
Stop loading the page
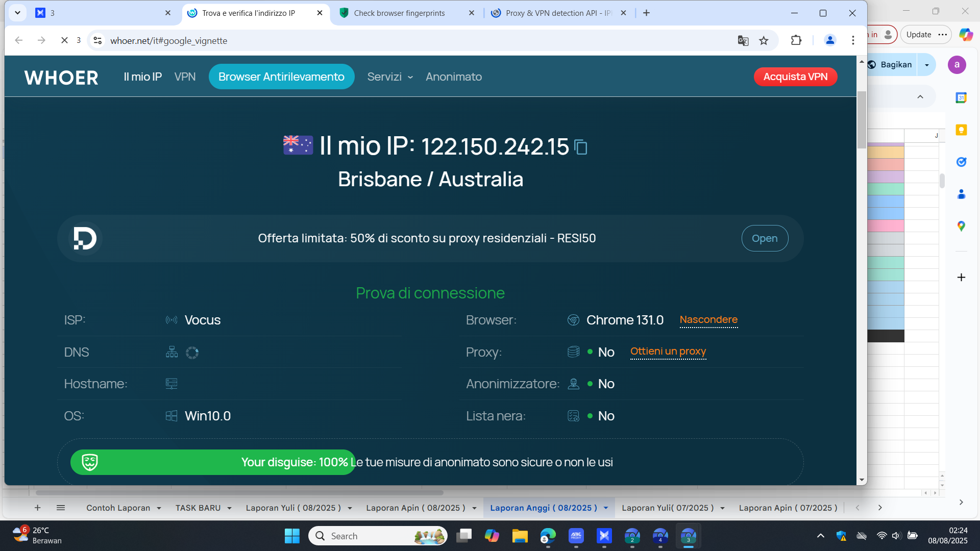(64, 40)
